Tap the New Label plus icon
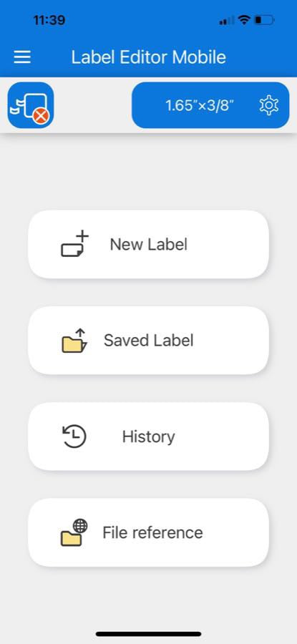This screenshot has height=644, width=297. click(74, 244)
